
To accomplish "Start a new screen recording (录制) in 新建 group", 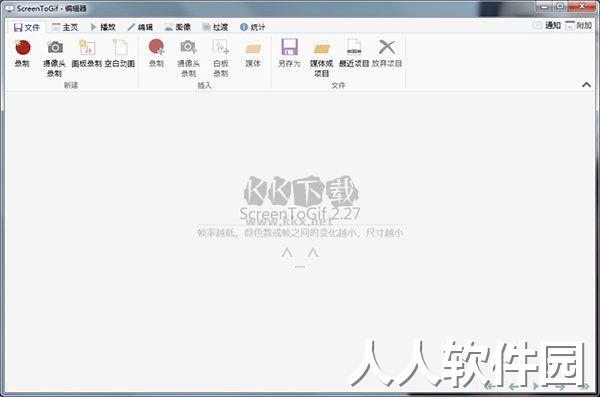I will tap(22, 53).
